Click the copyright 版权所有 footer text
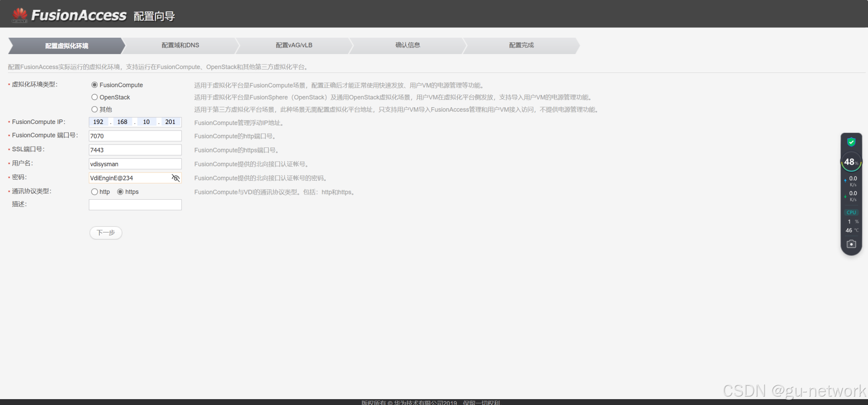Image resolution: width=868 pixels, height=405 pixels. 431,402
